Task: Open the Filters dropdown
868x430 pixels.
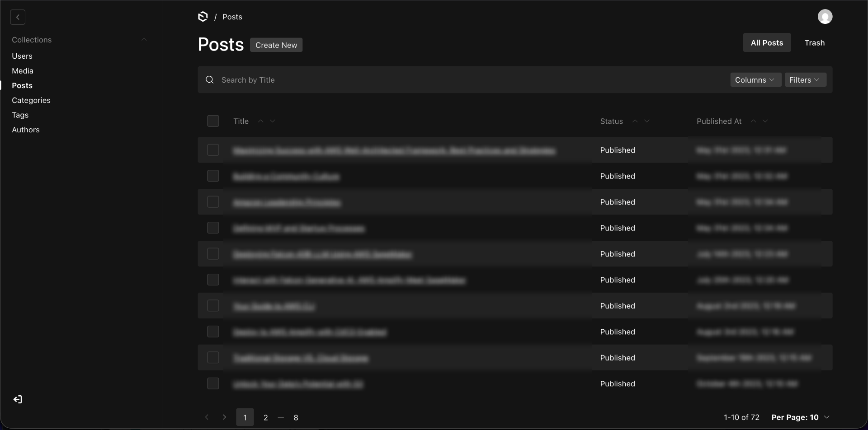Action: [805, 80]
